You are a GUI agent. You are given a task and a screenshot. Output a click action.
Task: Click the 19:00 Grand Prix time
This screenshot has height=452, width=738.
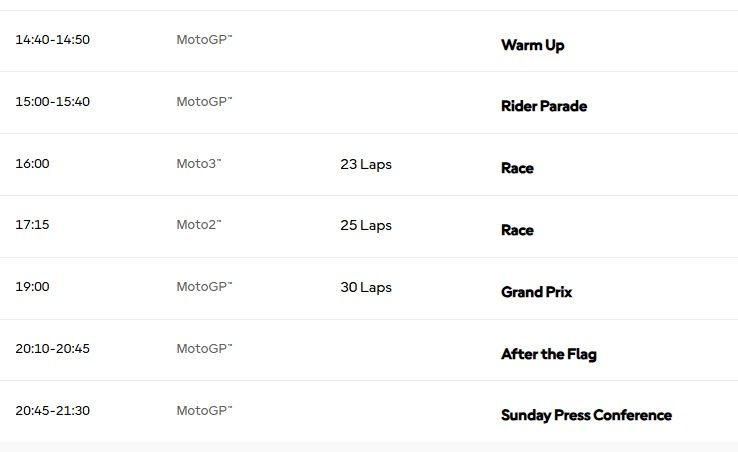pyautogui.click(x=32, y=287)
